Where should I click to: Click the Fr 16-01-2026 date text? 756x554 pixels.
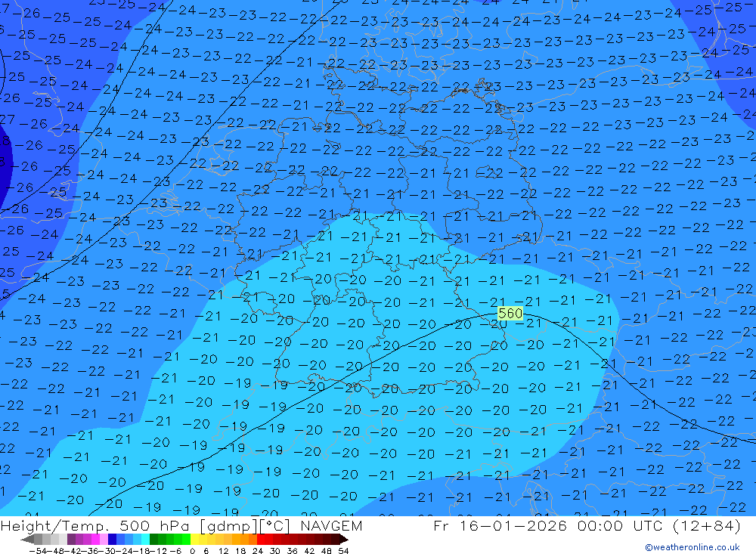[500, 525]
